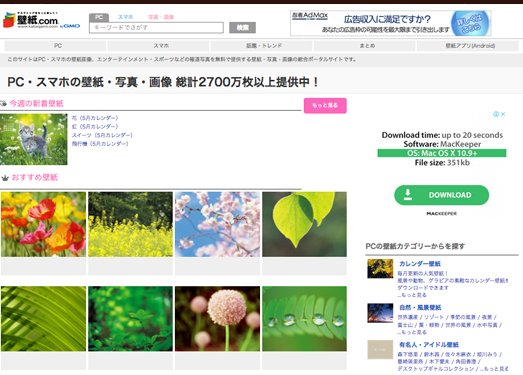
Task: Open the green clover wallpaper thumbnail
Action: [130, 319]
